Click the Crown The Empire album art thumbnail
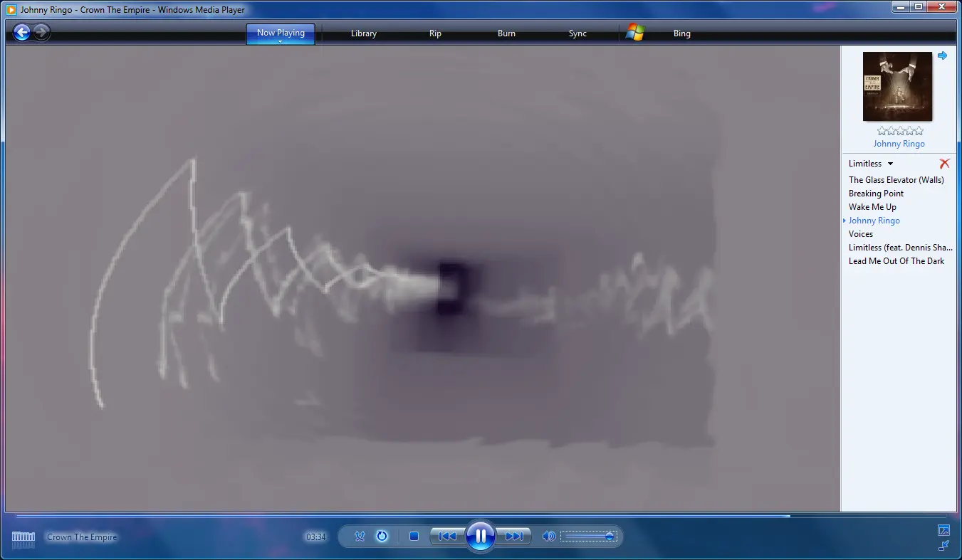Image resolution: width=962 pixels, height=560 pixels. click(897, 86)
